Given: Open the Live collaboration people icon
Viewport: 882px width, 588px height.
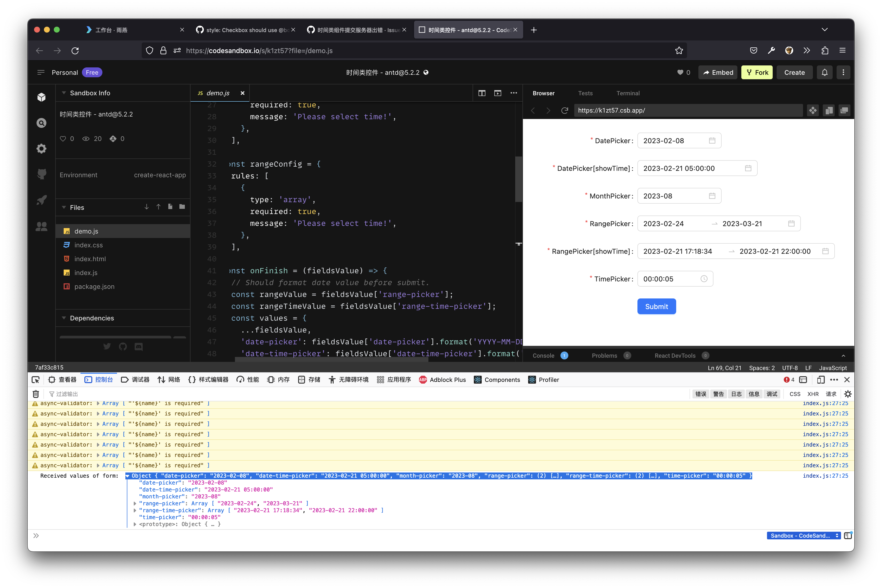Looking at the screenshot, I should 41,226.
